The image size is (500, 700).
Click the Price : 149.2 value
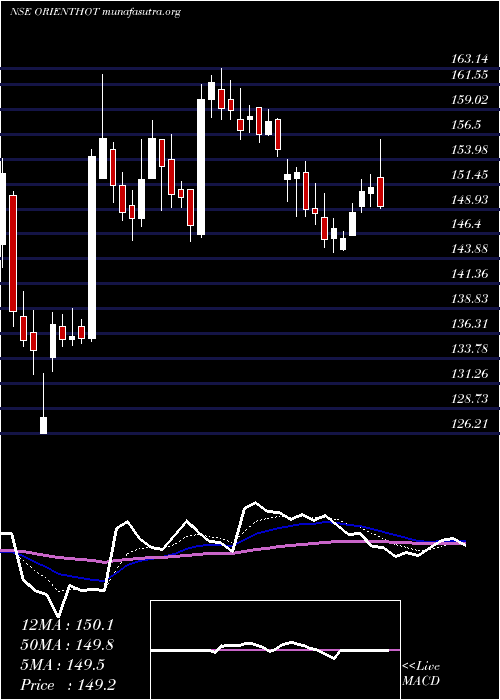(70, 685)
